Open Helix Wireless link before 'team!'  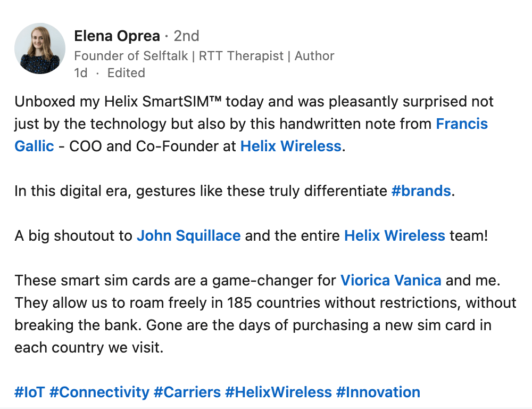pyautogui.click(x=394, y=235)
